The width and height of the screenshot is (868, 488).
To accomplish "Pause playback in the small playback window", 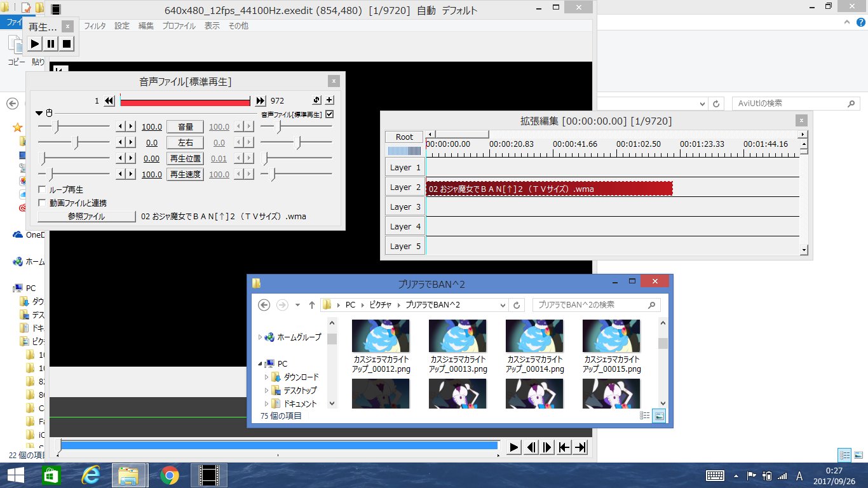I will point(51,44).
